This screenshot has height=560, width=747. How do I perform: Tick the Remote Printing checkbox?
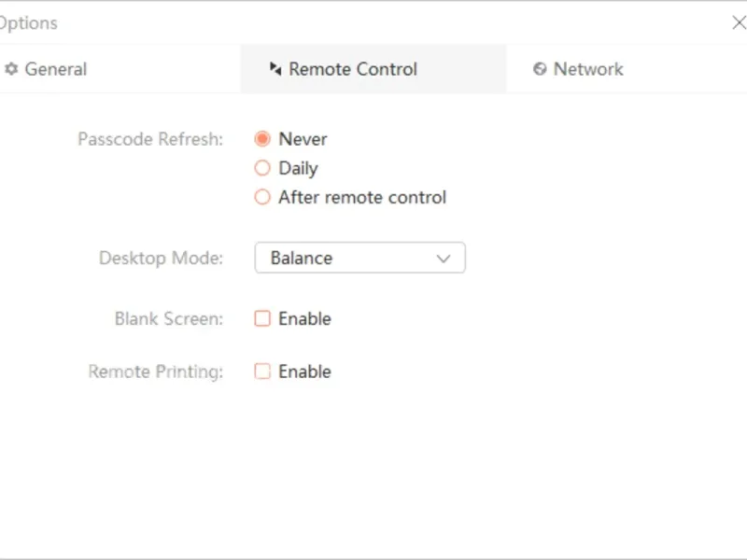[x=262, y=371]
